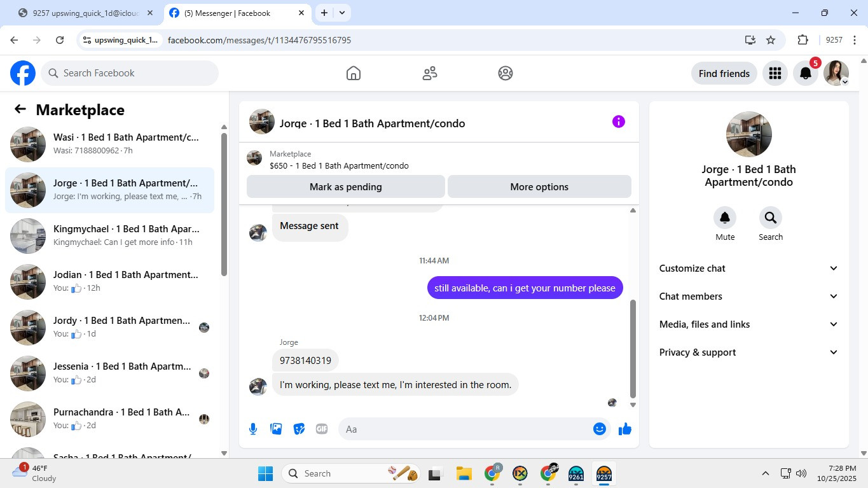Viewport: 868px width, 488px height.
Task: Click the Find friends button
Action: click(x=724, y=73)
